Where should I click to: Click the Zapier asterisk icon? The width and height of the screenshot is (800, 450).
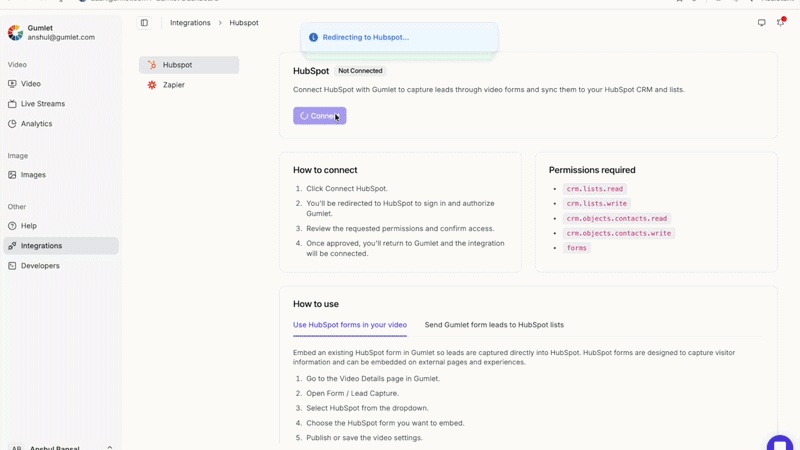pyautogui.click(x=152, y=85)
